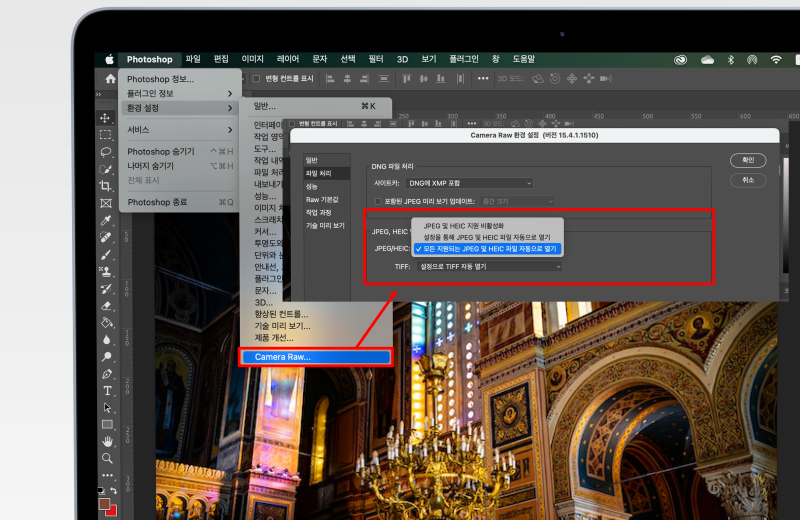800x520 pixels.
Task: Select the Brush tool
Action: pyautogui.click(x=106, y=254)
